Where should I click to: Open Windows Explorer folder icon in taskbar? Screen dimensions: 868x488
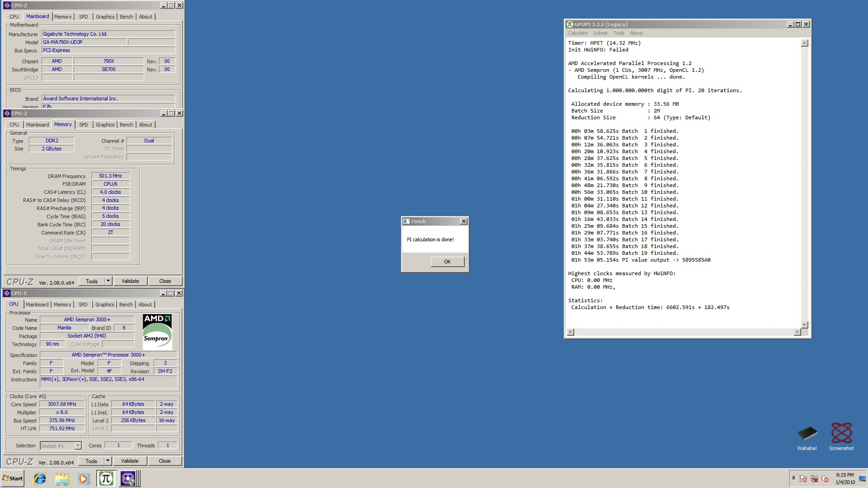(62, 479)
